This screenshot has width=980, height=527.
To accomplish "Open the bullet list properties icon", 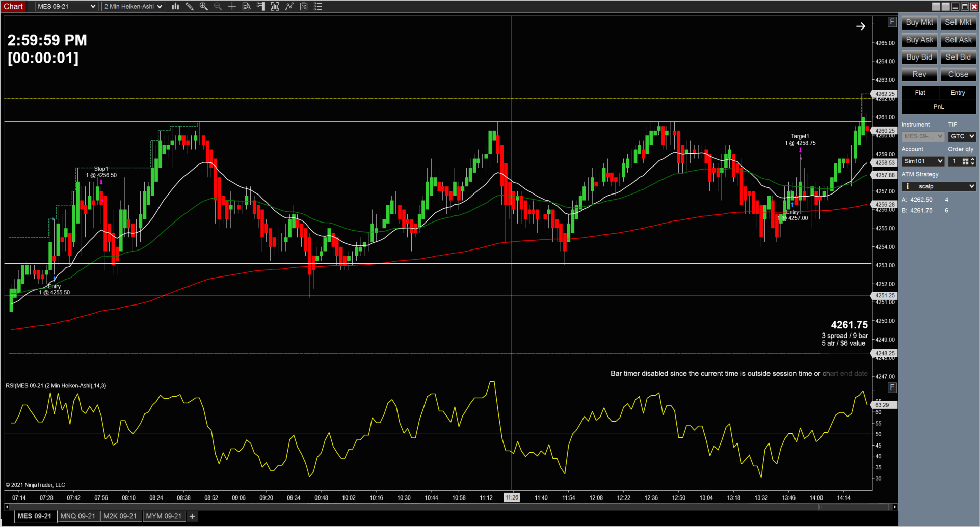I will point(318,7).
